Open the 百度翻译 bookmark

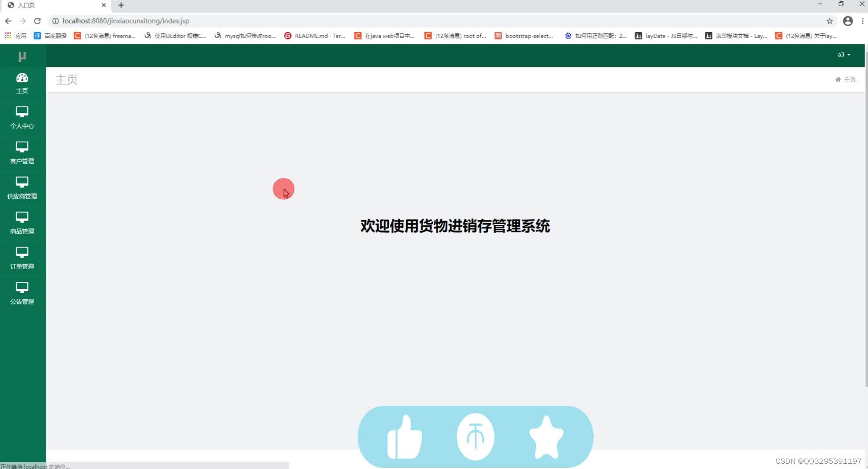(50, 36)
